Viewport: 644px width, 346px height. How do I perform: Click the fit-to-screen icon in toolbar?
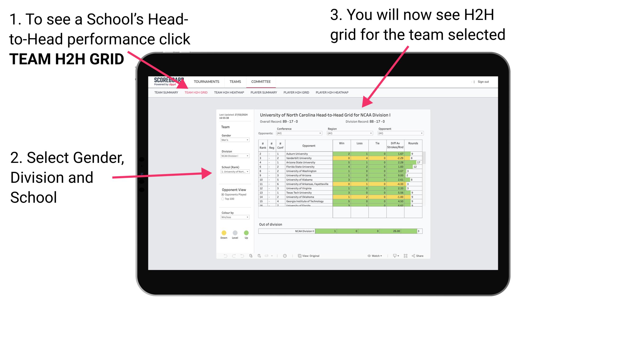click(403, 256)
